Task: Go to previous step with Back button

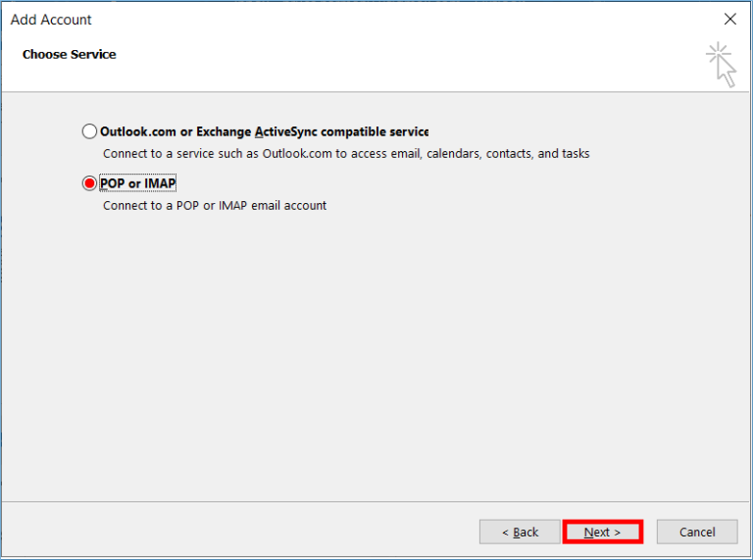Action: click(520, 532)
